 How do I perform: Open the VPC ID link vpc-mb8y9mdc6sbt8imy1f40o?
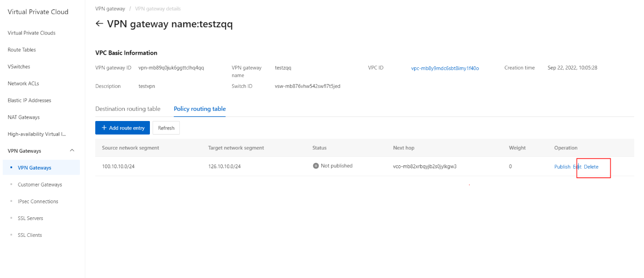pos(445,68)
